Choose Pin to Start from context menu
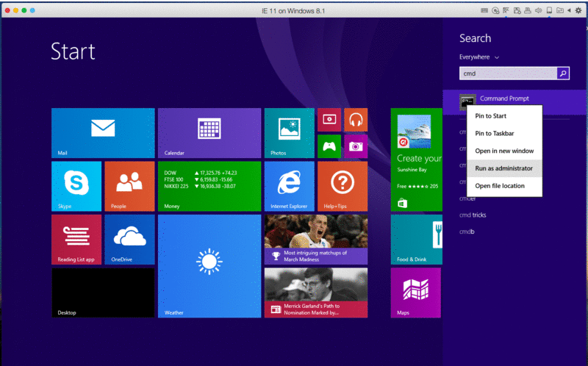This screenshot has height=366, width=588. [504, 116]
